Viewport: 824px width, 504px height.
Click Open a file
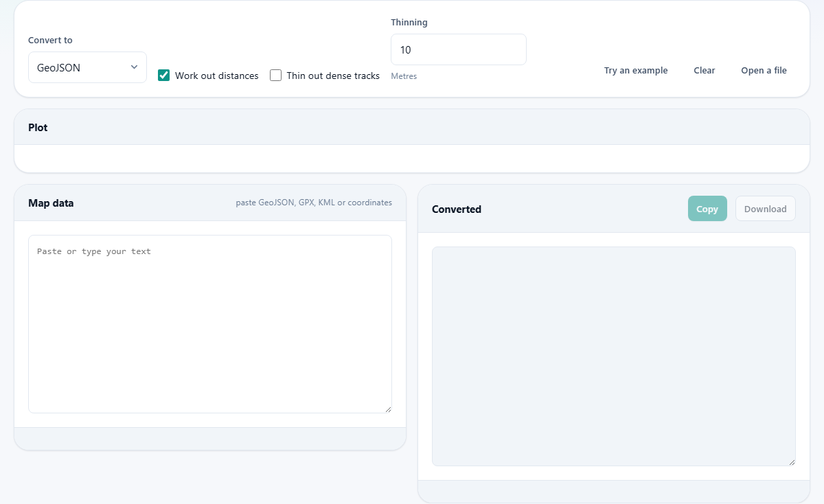coord(764,70)
